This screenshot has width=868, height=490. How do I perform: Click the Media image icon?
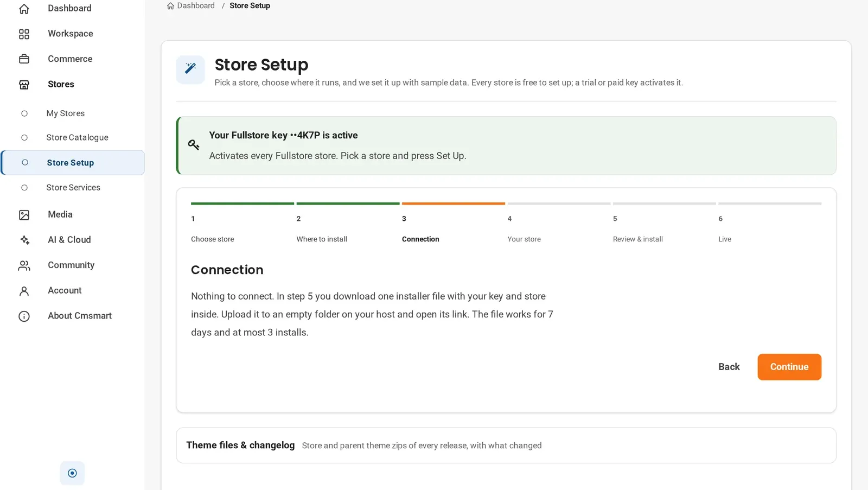pos(24,215)
